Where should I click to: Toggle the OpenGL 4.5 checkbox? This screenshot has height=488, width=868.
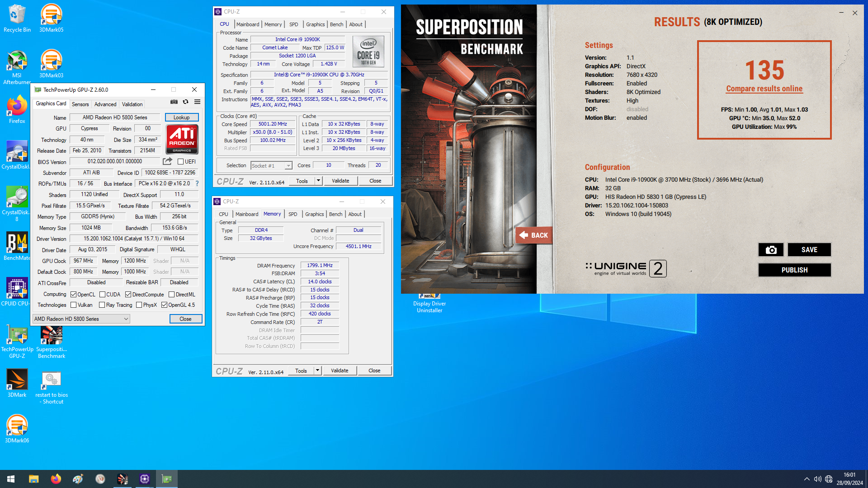click(165, 305)
